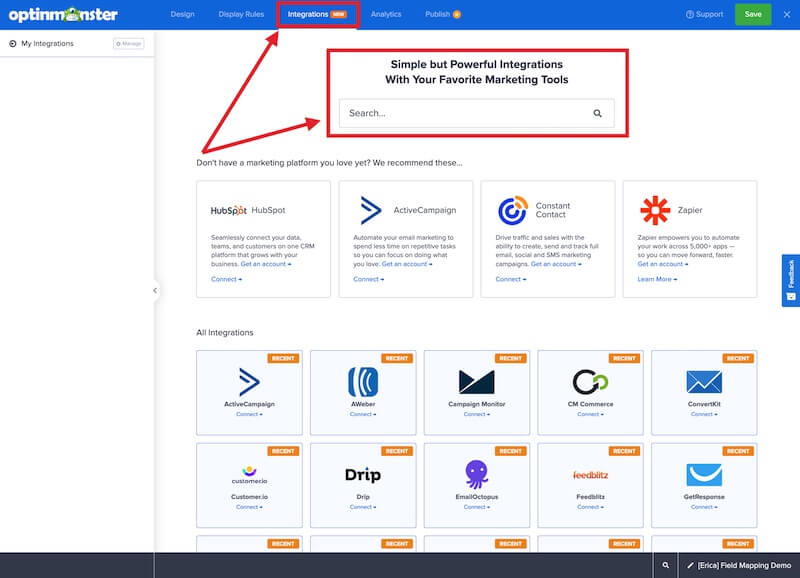The height and width of the screenshot is (578, 800).
Task: Click HubSpot Get an account link
Action: tap(265, 264)
